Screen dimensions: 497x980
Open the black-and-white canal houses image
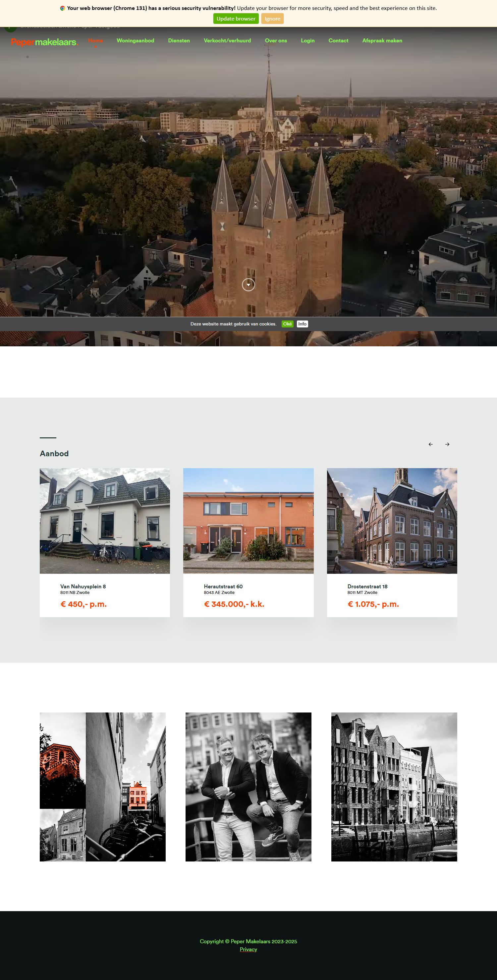(394, 787)
